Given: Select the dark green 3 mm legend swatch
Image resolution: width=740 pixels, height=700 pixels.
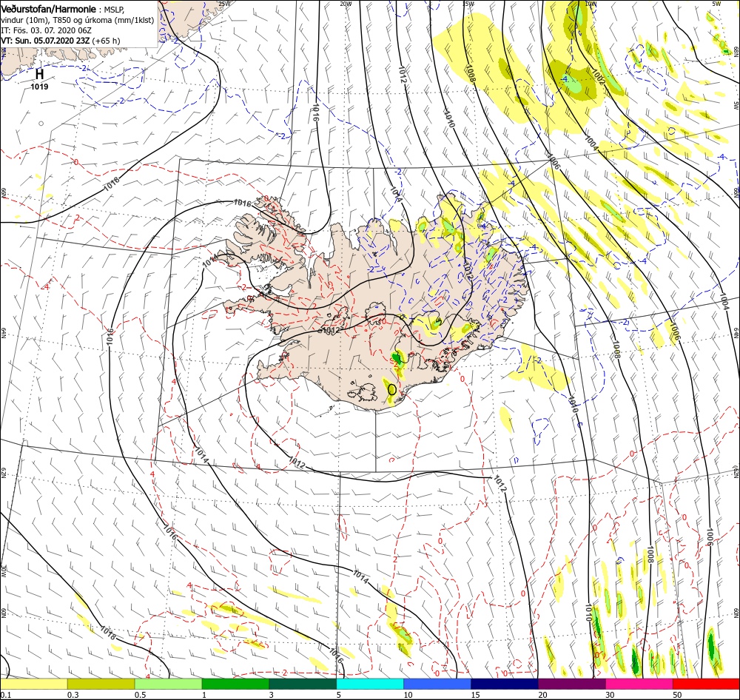Looking at the screenshot, I should pyautogui.click(x=303, y=684).
